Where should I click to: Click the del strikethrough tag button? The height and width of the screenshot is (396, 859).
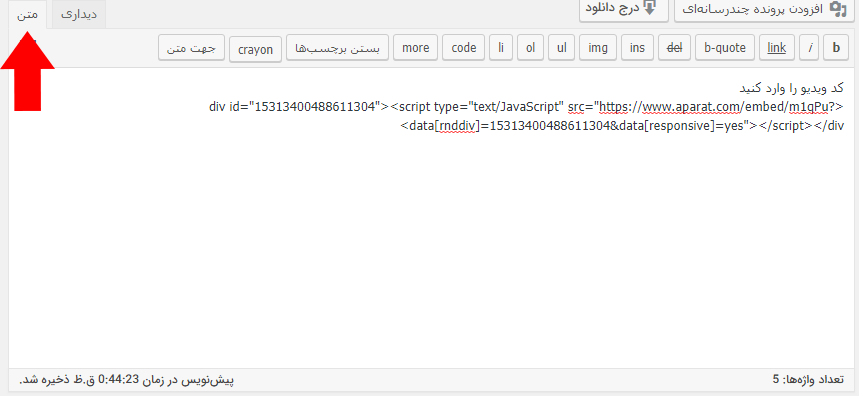click(x=674, y=48)
